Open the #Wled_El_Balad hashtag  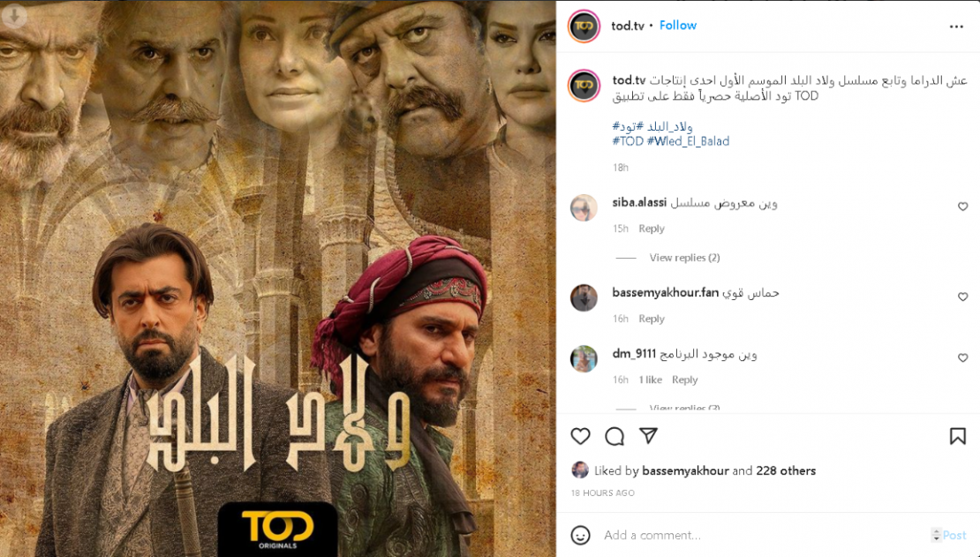[688, 141]
